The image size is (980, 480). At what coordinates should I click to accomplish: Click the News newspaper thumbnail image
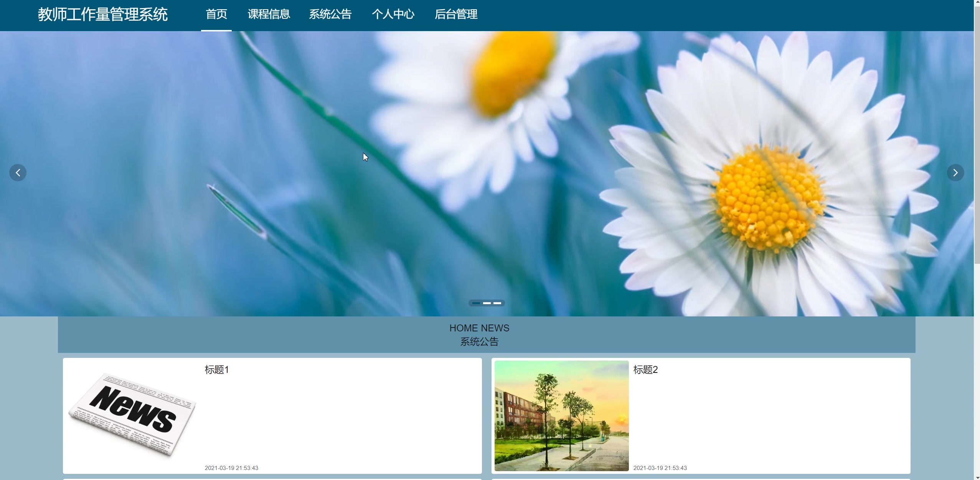132,415
